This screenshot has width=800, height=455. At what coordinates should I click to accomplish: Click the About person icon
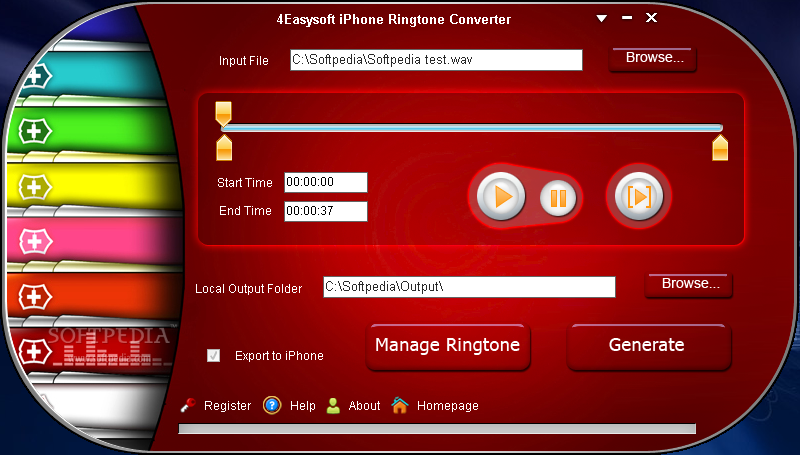tap(333, 406)
